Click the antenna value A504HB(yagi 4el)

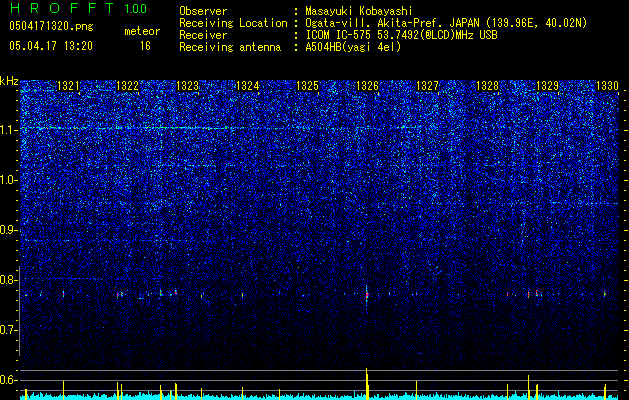[x=353, y=47]
